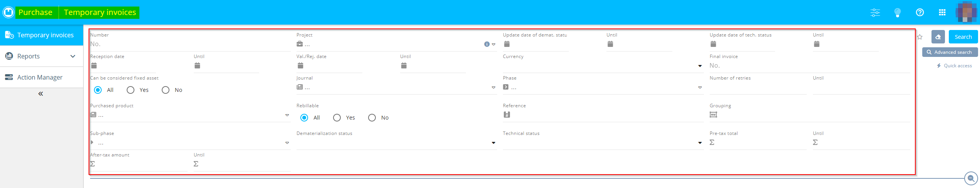980x188 pixels.
Task: Click the magnifier icon at bottom right
Action: 971,178
